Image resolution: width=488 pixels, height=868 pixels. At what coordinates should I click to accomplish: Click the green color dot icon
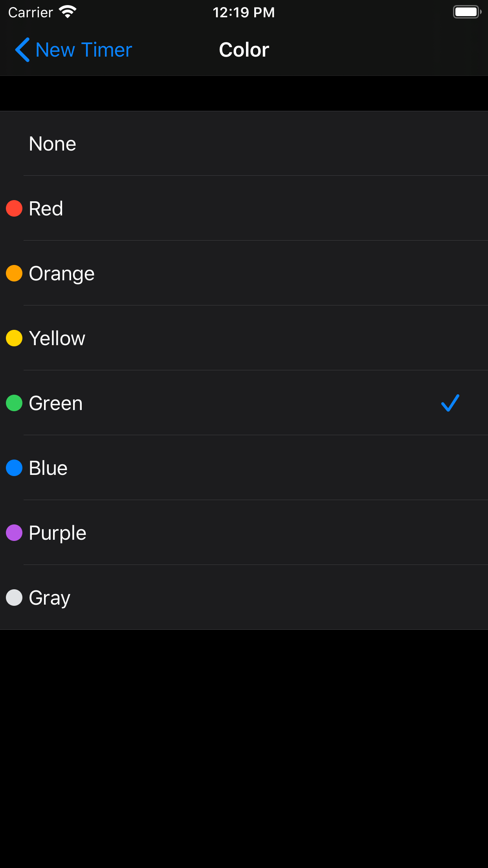(x=14, y=403)
